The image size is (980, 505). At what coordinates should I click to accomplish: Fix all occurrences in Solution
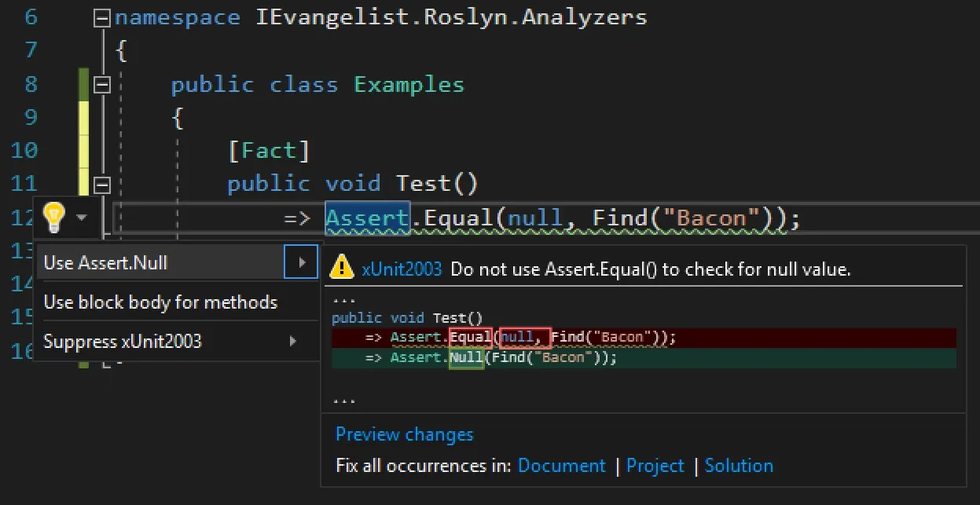tap(739, 466)
